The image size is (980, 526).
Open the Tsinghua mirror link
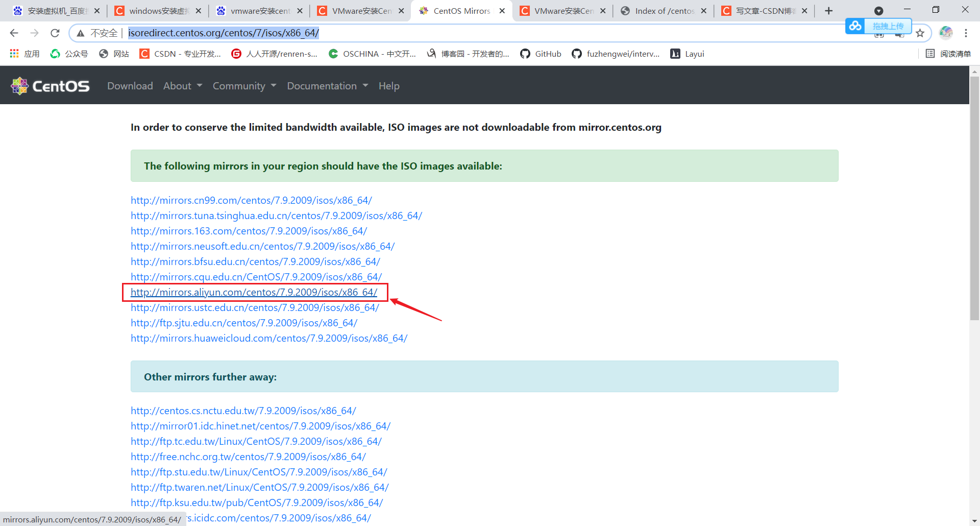click(x=276, y=216)
